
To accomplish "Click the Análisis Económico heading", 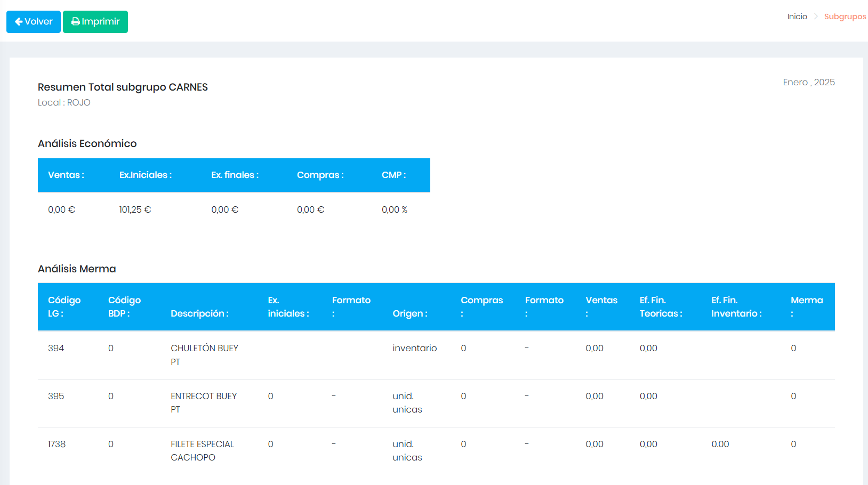I will click(x=87, y=143).
